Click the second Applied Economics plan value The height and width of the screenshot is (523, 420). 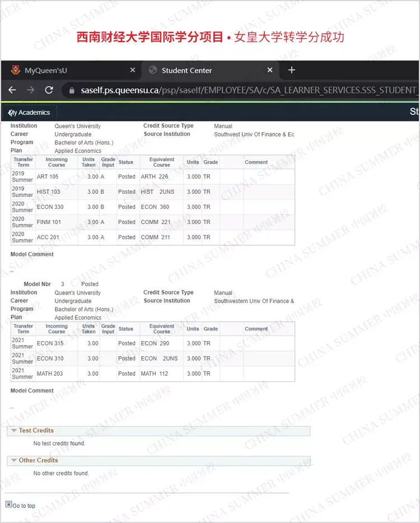click(78, 318)
